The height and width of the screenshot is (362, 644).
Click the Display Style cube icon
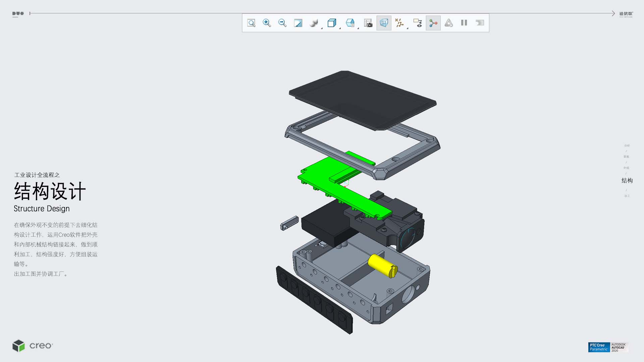pyautogui.click(x=331, y=23)
